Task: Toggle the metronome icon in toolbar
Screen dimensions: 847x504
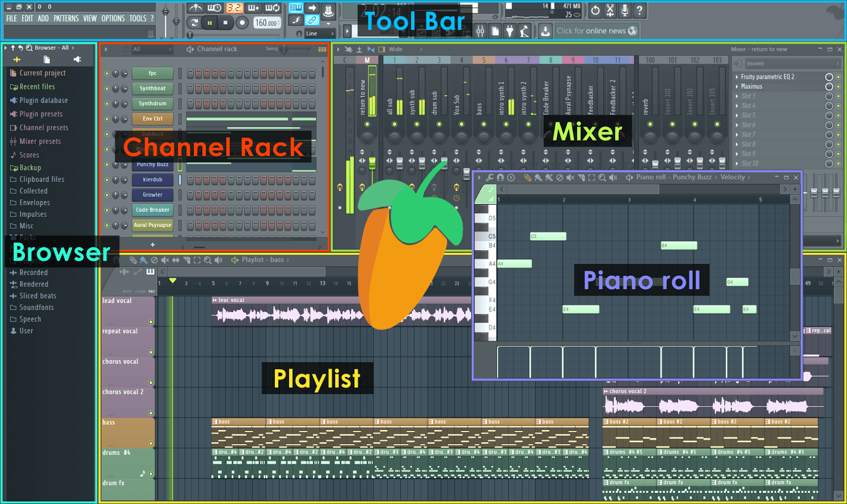Action: click(x=195, y=8)
